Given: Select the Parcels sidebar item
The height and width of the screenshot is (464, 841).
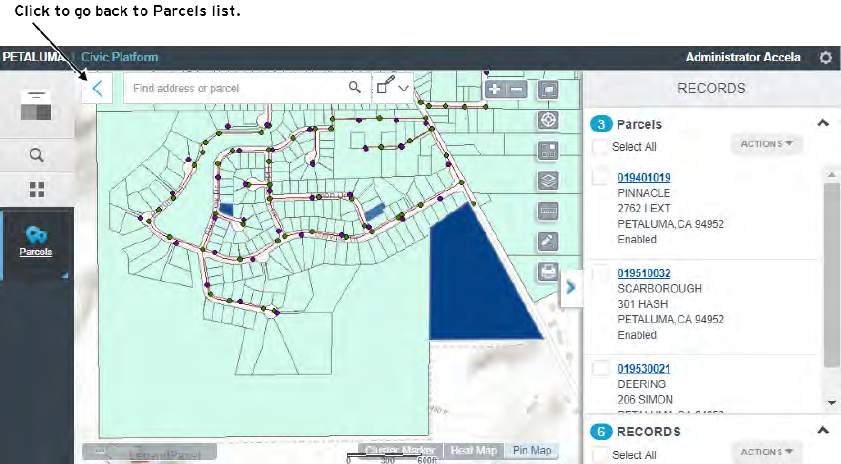Looking at the screenshot, I should coord(36,242).
